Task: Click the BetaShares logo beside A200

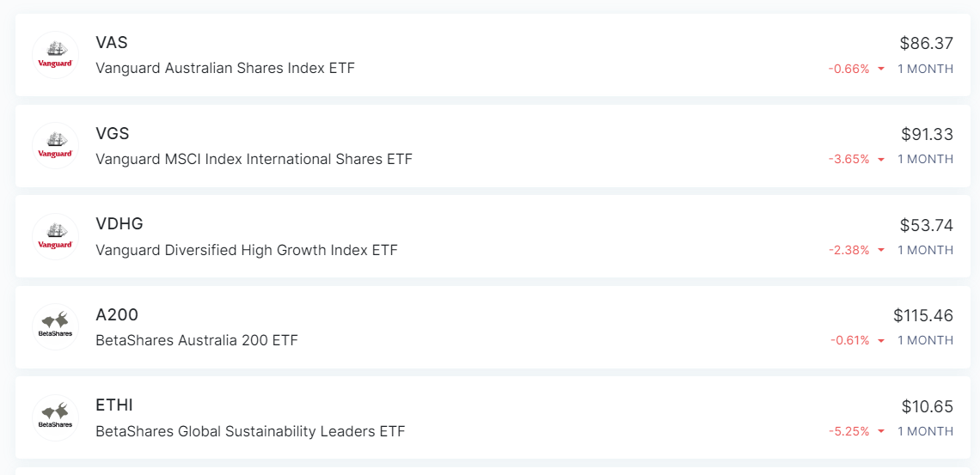Action: [x=55, y=327]
